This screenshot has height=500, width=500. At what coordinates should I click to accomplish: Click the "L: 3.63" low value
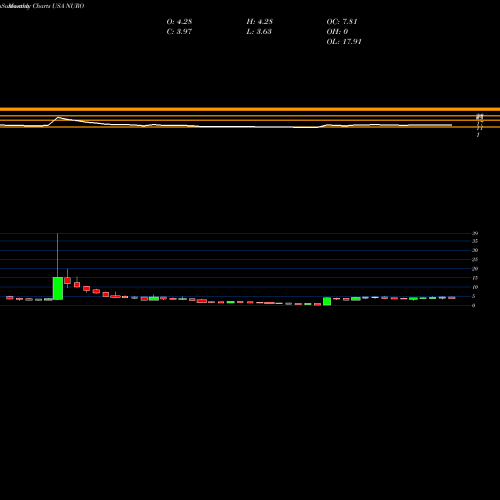click(x=259, y=32)
